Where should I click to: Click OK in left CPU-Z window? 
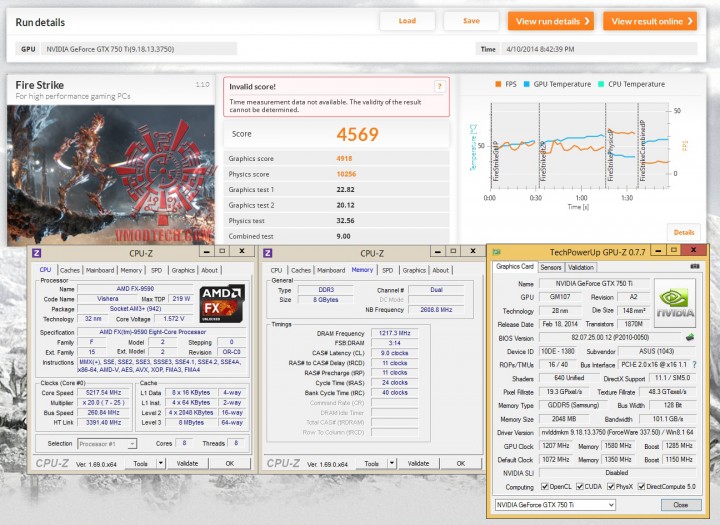coord(230,463)
